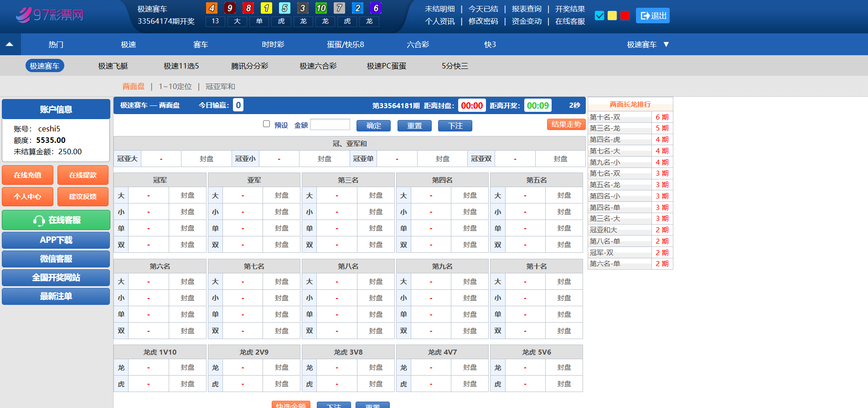Open the 1~10定位 tab

(175, 87)
